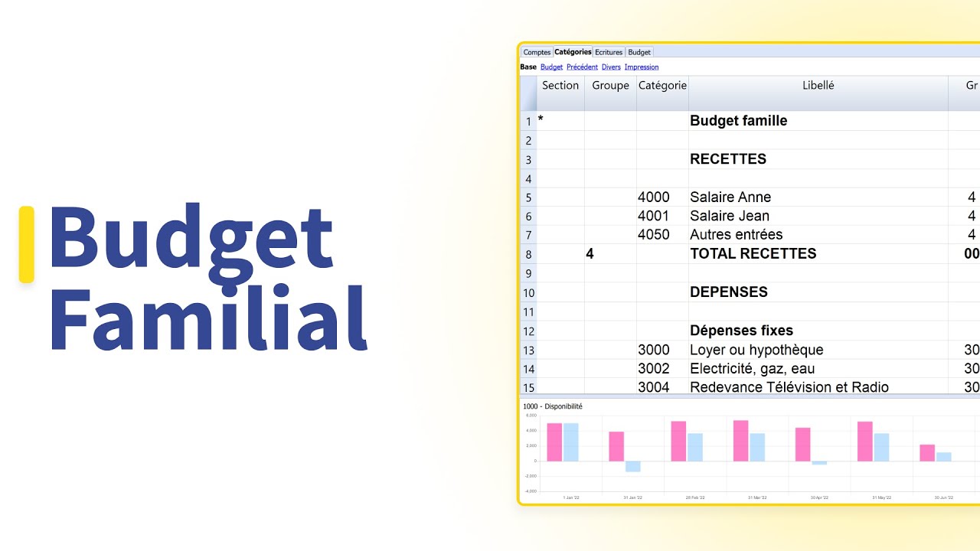Open the Ecritures tab
This screenshot has height=551, width=980.
point(609,52)
